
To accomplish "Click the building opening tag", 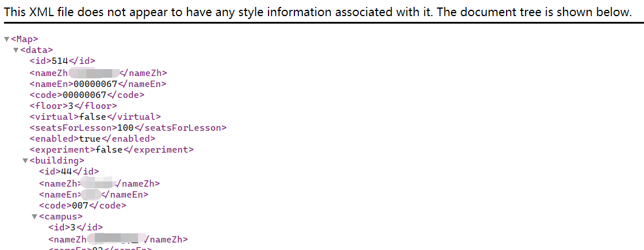I will pyautogui.click(x=57, y=161).
